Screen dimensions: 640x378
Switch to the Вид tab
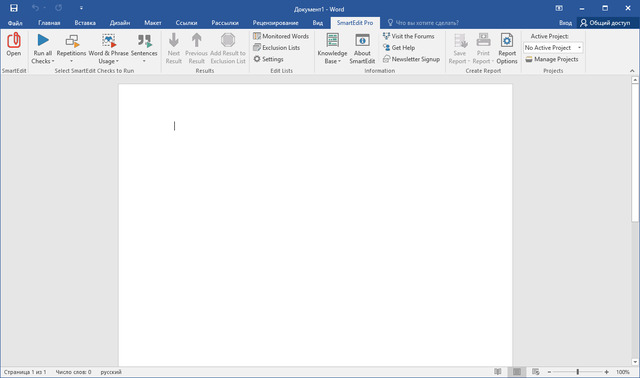click(318, 23)
